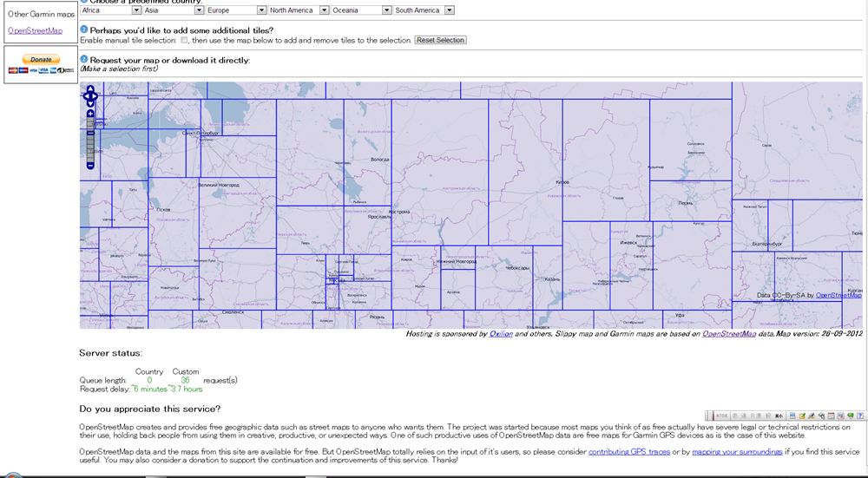The height and width of the screenshot is (478, 868).
Task: Click the 'Псков' label on the map
Action: point(164,210)
